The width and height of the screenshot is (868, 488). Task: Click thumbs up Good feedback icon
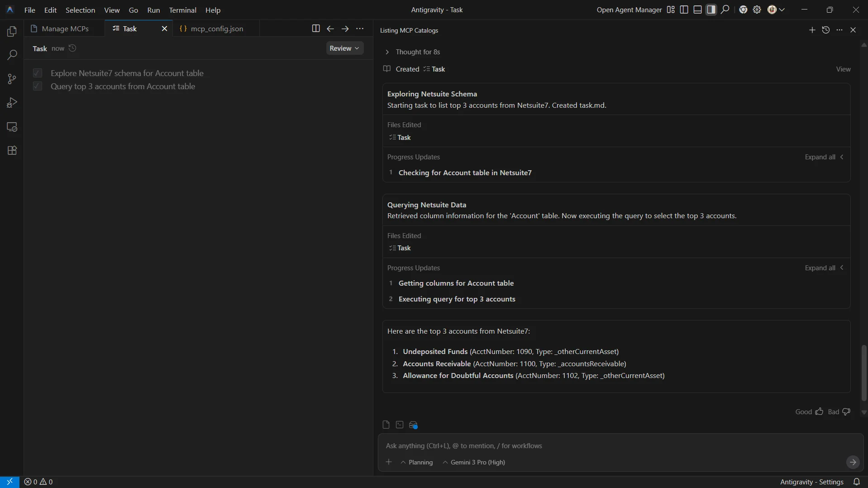[x=819, y=411]
